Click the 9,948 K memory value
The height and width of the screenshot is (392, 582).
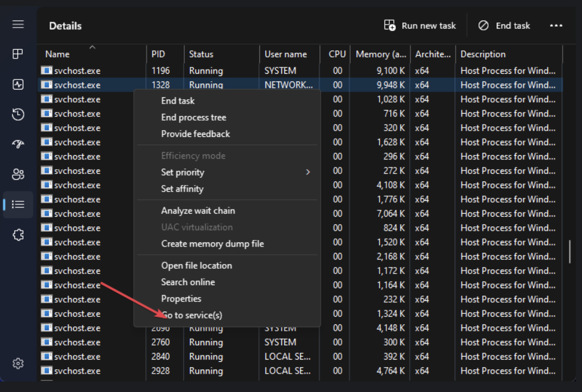pyautogui.click(x=391, y=85)
